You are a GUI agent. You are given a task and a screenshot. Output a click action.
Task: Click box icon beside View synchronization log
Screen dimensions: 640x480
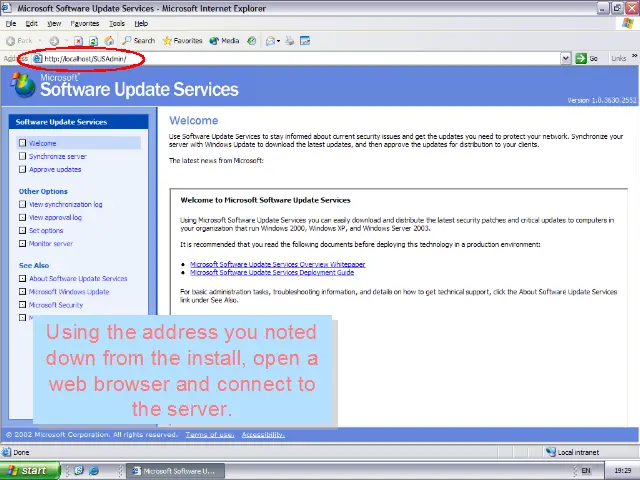(22, 204)
